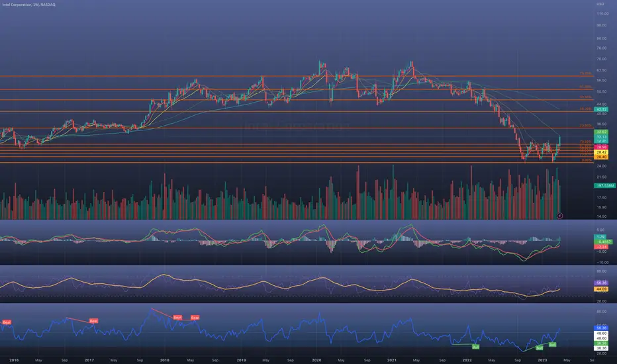Click the 2023 year marker on the time axis

[542, 360]
